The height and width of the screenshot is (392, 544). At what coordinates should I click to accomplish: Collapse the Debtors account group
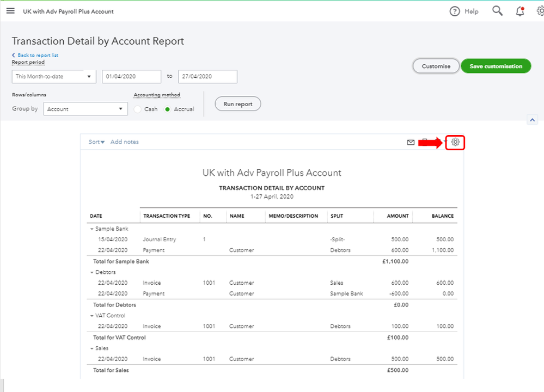pos(92,272)
